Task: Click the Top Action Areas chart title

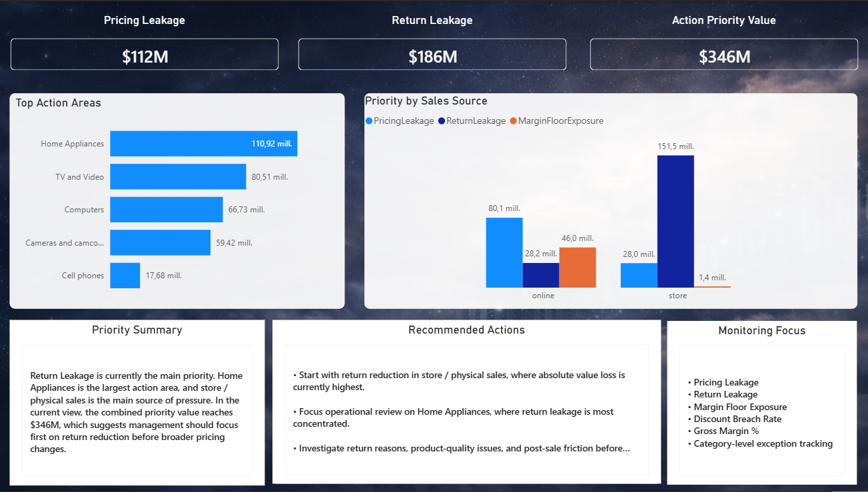Action: (58, 103)
